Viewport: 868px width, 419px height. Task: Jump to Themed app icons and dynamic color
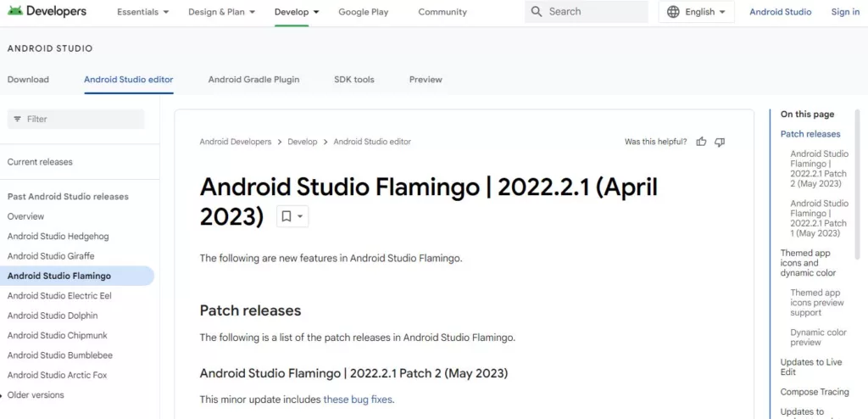(x=808, y=263)
